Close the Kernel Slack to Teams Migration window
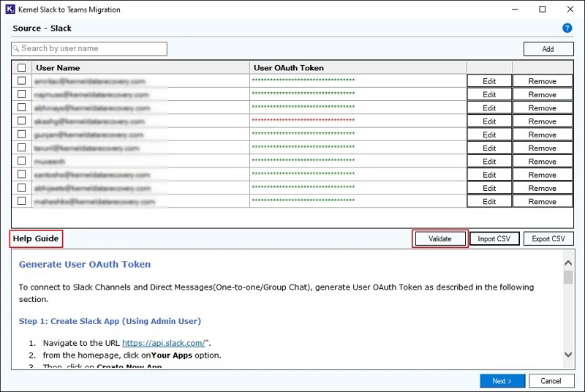 [x=570, y=10]
